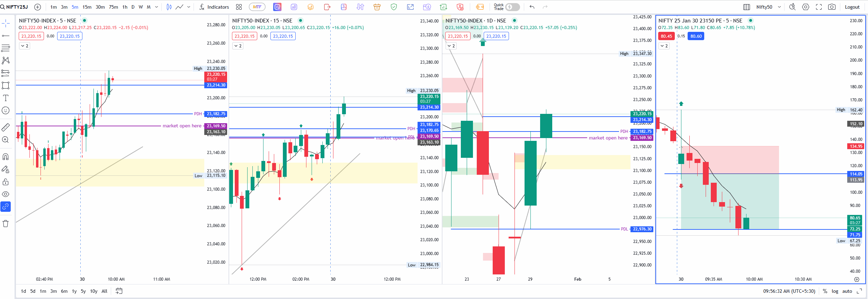The height and width of the screenshot is (299, 868).
Task: Toggle the drawing sync link icon
Action: 6,207
